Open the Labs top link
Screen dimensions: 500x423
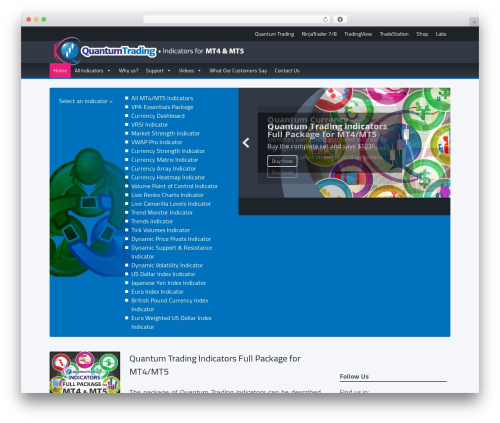coord(441,34)
